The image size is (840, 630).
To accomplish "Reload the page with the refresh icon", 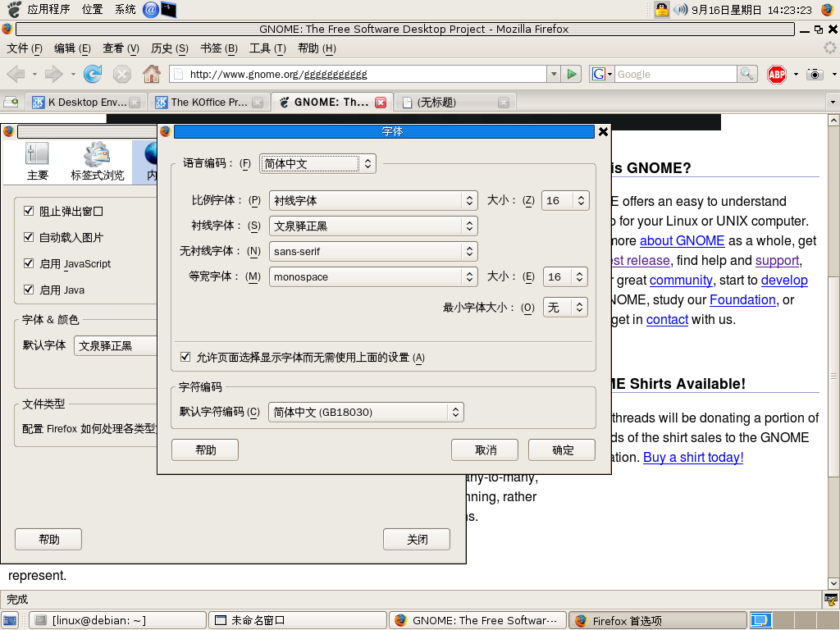I will point(93,74).
